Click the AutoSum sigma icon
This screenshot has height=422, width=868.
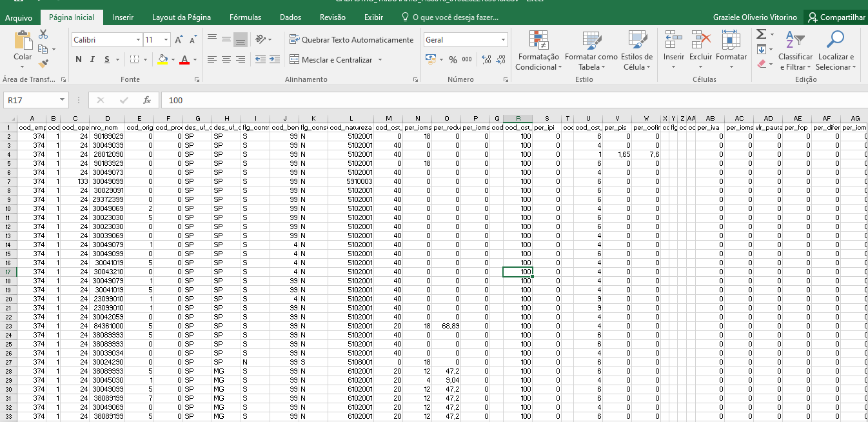[x=761, y=34]
